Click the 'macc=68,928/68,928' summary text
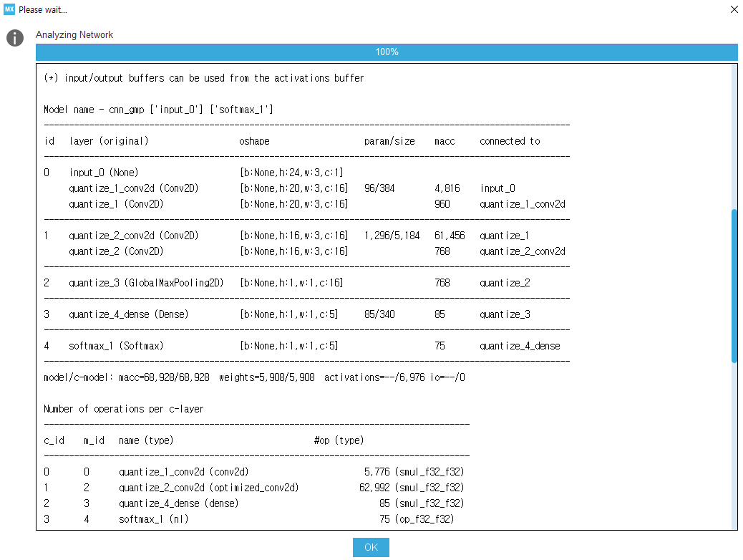The image size is (743, 560). click(x=164, y=377)
